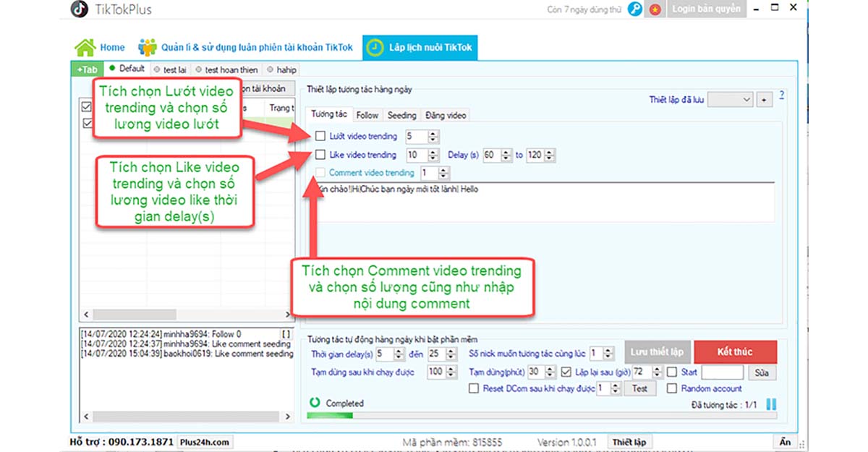Open the Đăng video settings tab

coord(446,115)
